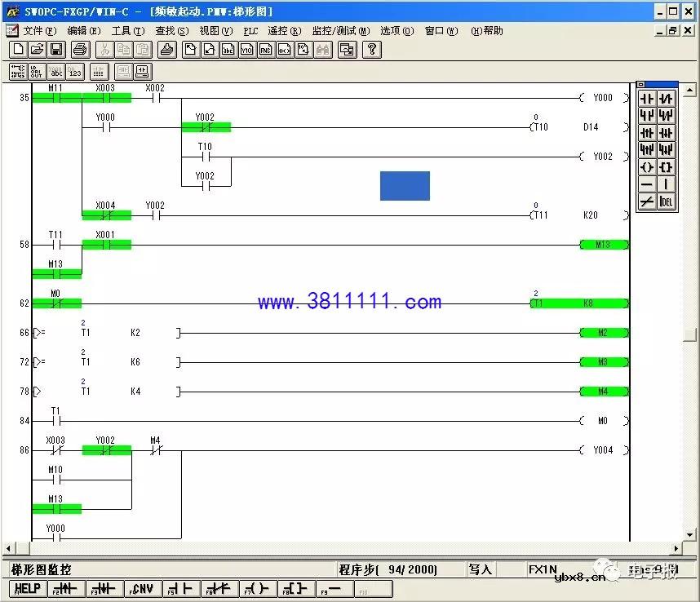Choose vertical line tool in floating palette
Screen dimensions: 700x602
(667, 184)
